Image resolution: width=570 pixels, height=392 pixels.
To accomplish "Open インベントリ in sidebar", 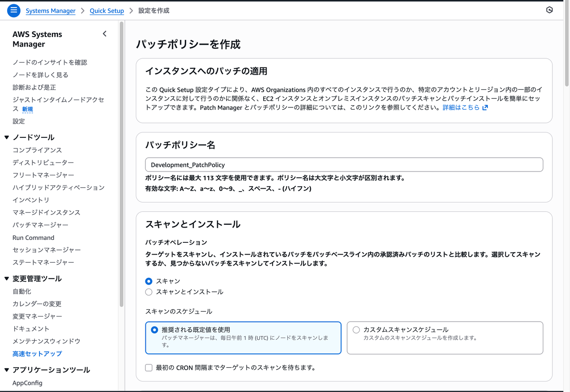I will (31, 200).
